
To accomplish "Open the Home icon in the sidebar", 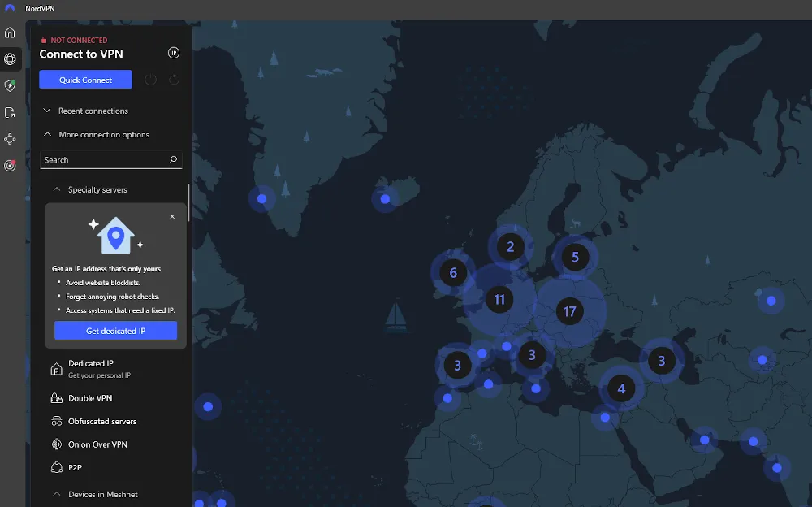I will click(x=10, y=33).
